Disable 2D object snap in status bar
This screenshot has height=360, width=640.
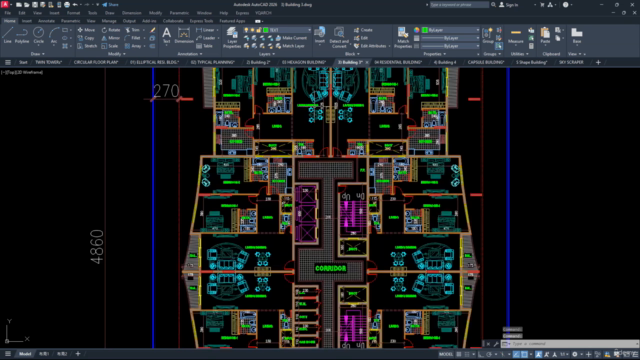tap(524, 354)
